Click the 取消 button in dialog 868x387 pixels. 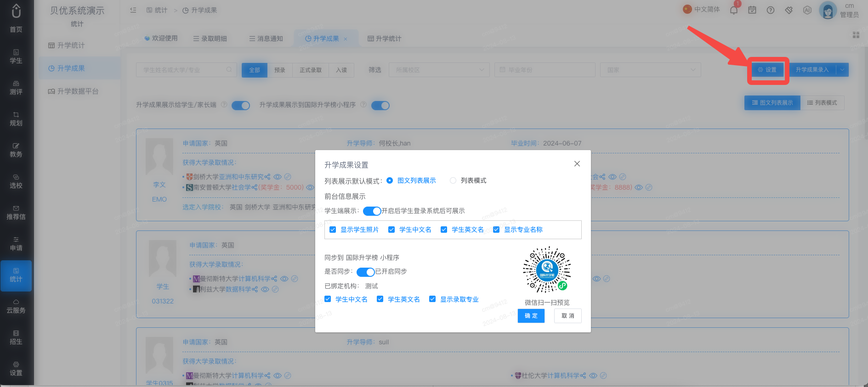pos(568,316)
